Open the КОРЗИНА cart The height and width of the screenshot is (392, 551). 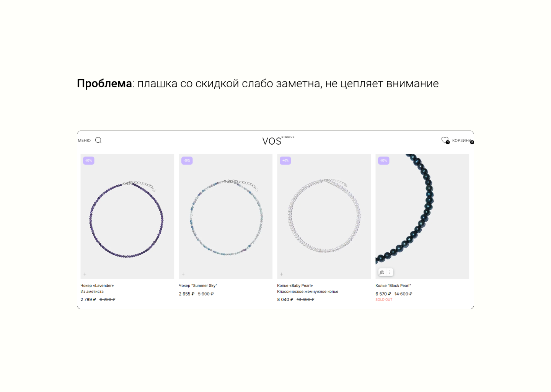tap(461, 140)
